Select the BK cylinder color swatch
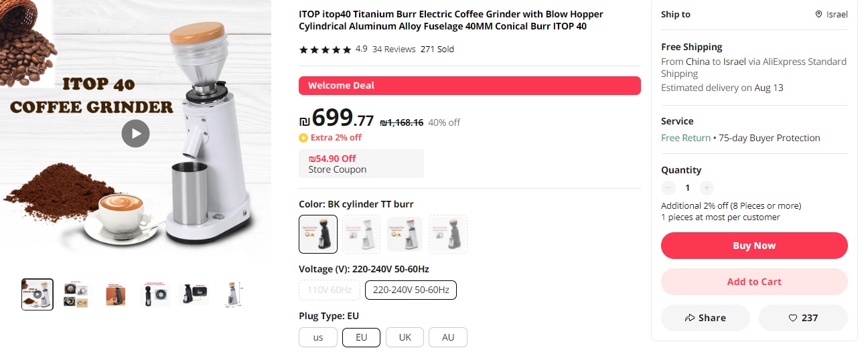 click(318, 234)
